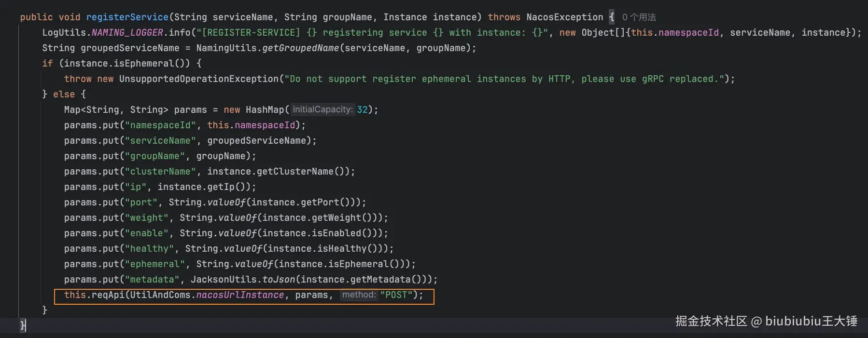Click the NacosException type in throws clause
The image size is (868, 338).
(565, 17)
